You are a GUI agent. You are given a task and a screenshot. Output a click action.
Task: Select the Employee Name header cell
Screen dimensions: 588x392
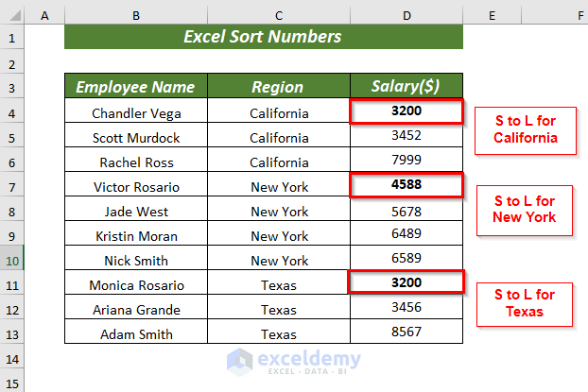click(x=136, y=87)
